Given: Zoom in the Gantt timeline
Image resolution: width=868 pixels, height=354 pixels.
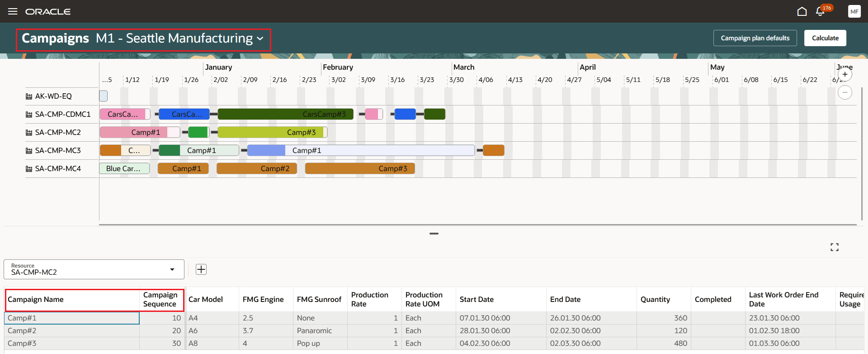Looking at the screenshot, I should 845,74.
